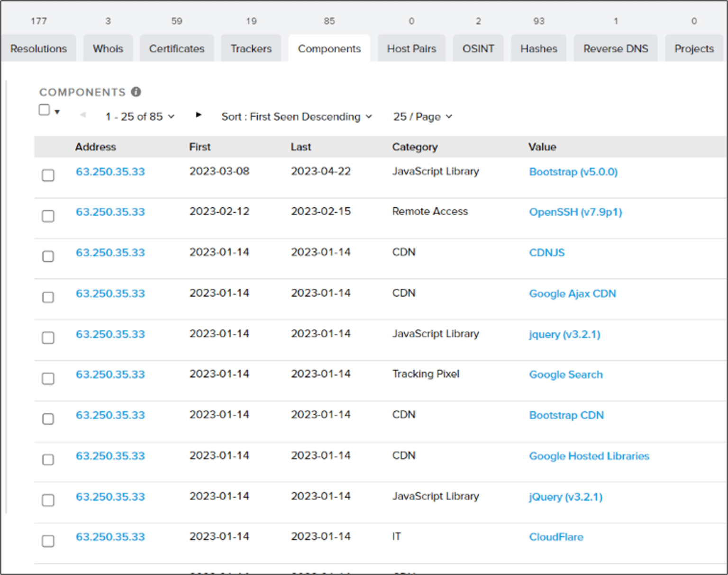Viewport: 728px width, 575px height.
Task: Open IP address link in CloudFlare row
Action: point(110,537)
